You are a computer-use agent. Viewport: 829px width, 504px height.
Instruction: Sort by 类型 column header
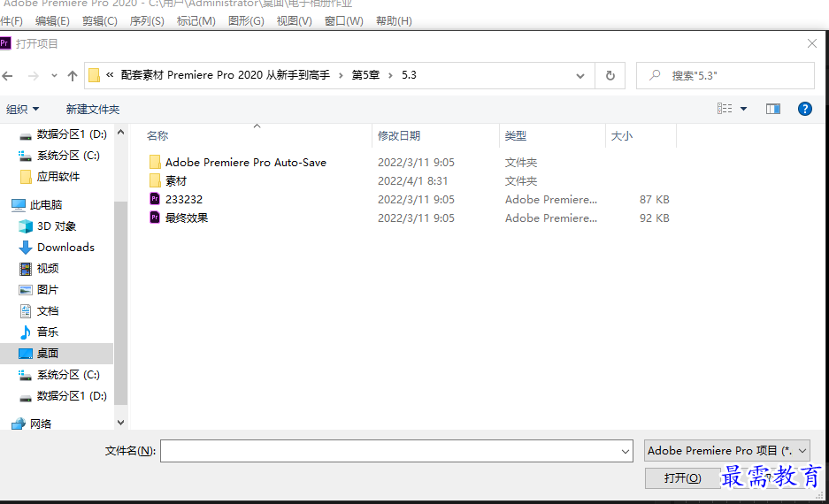click(x=516, y=136)
